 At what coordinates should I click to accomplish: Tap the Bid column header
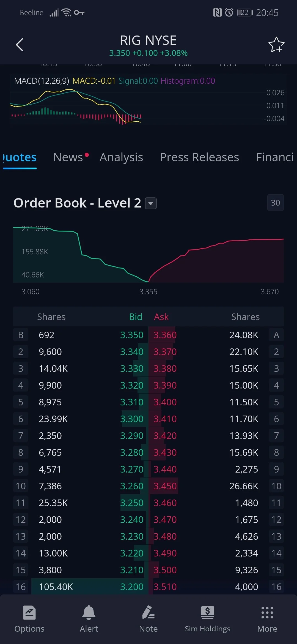click(136, 317)
